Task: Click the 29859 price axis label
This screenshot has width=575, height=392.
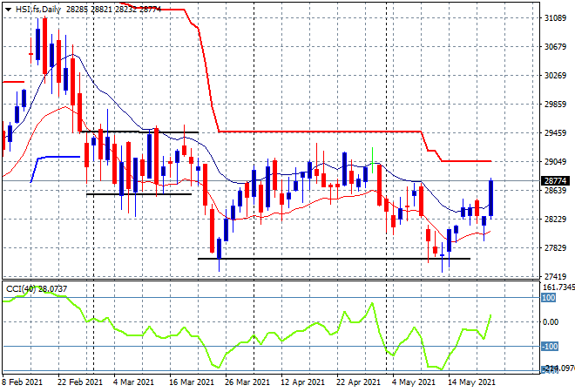Action: click(555, 105)
